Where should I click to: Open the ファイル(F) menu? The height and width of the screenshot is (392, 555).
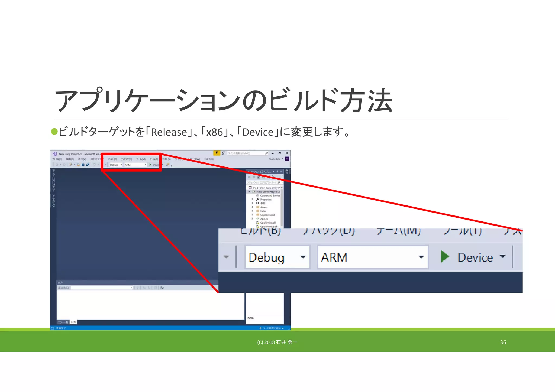[x=57, y=159]
